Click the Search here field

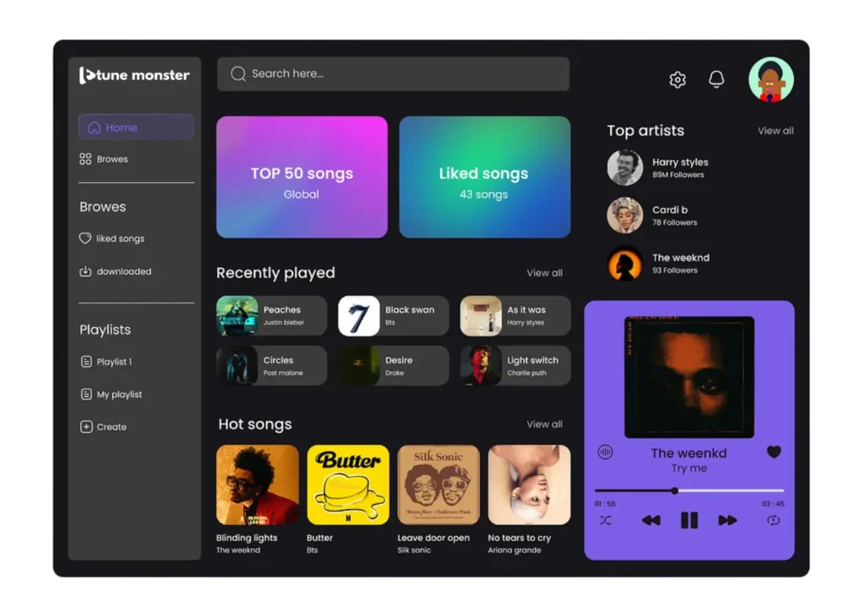pyautogui.click(x=394, y=74)
